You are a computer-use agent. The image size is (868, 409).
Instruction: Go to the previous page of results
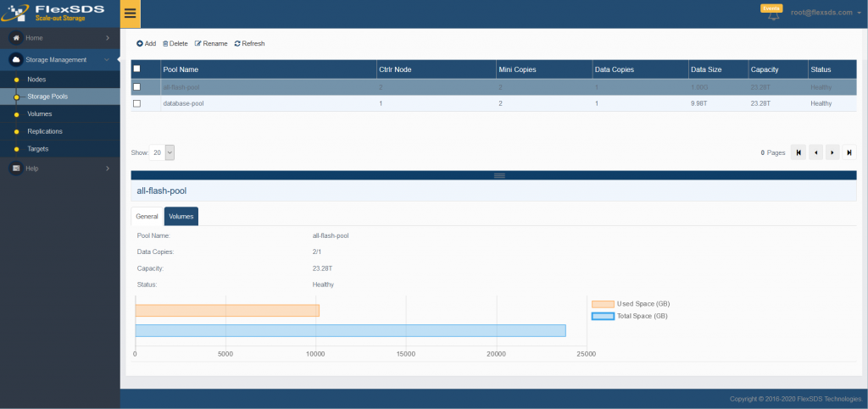[x=815, y=152]
